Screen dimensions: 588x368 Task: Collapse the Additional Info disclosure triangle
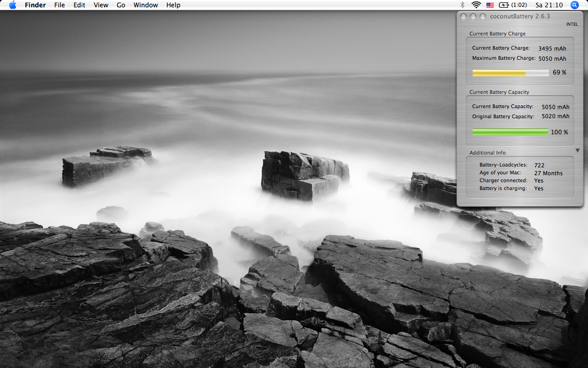(x=577, y=151)
